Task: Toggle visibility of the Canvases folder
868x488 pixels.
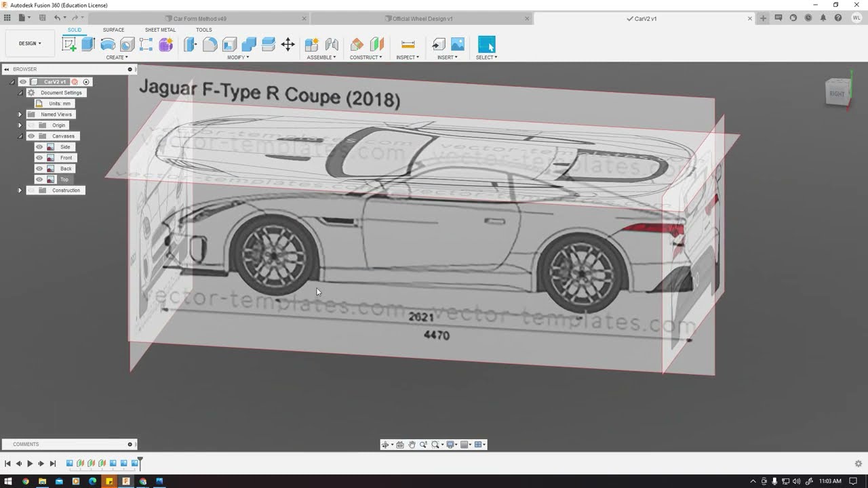Action: coord(31,136)
